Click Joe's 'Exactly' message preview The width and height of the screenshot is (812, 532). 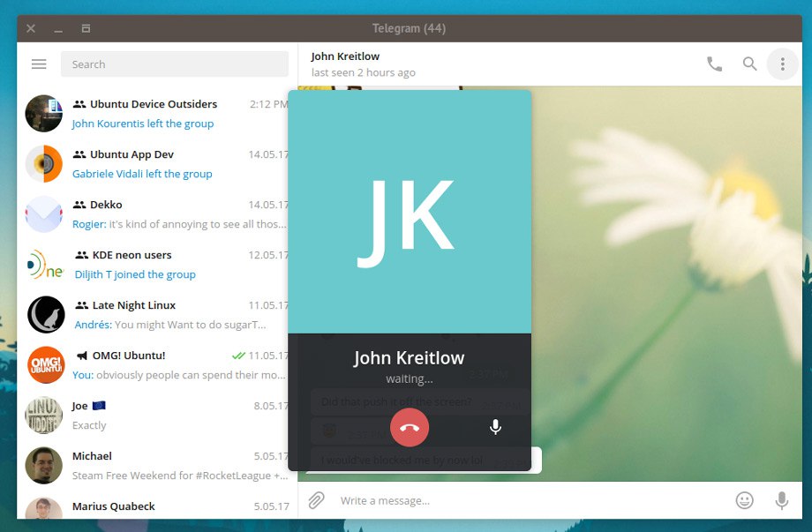click(x=89, y=425)
